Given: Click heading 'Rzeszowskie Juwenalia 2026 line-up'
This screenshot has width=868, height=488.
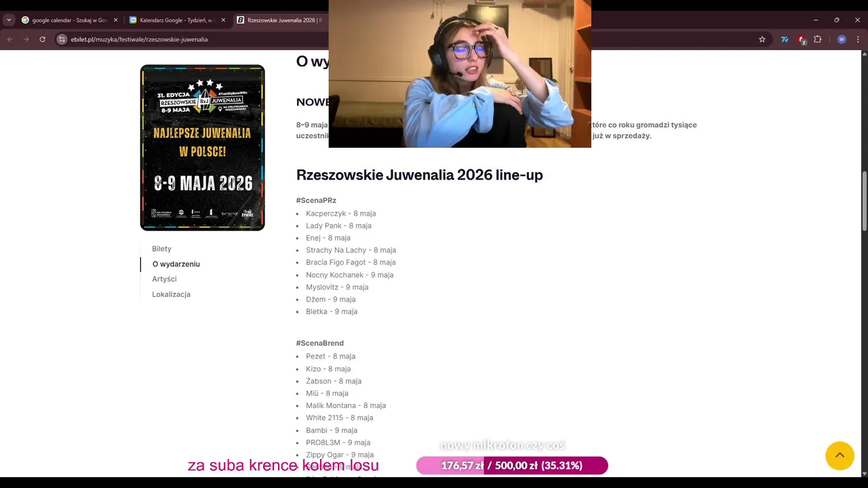Looking at the screenshot, I should pyautogui.click(x=419, y=175).
